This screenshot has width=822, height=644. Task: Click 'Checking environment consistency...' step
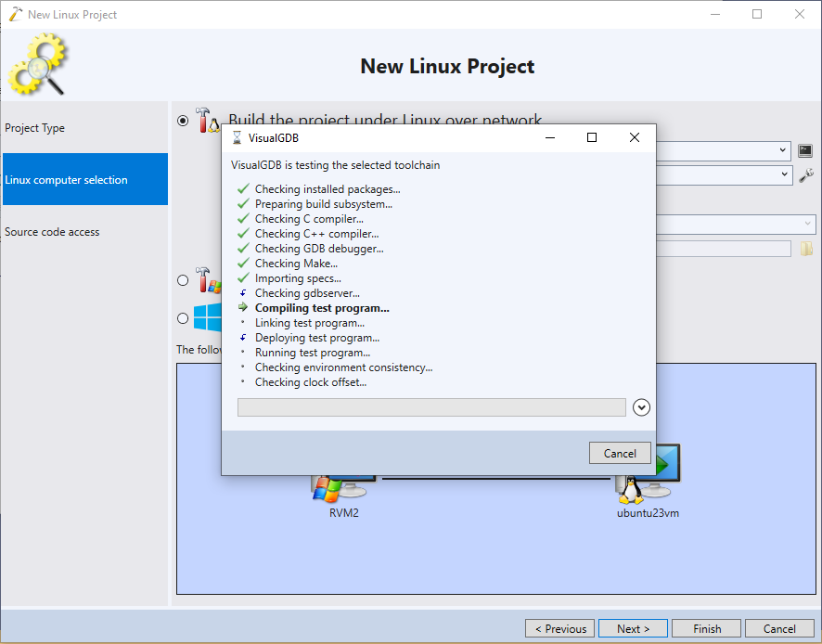pos(343,367)
